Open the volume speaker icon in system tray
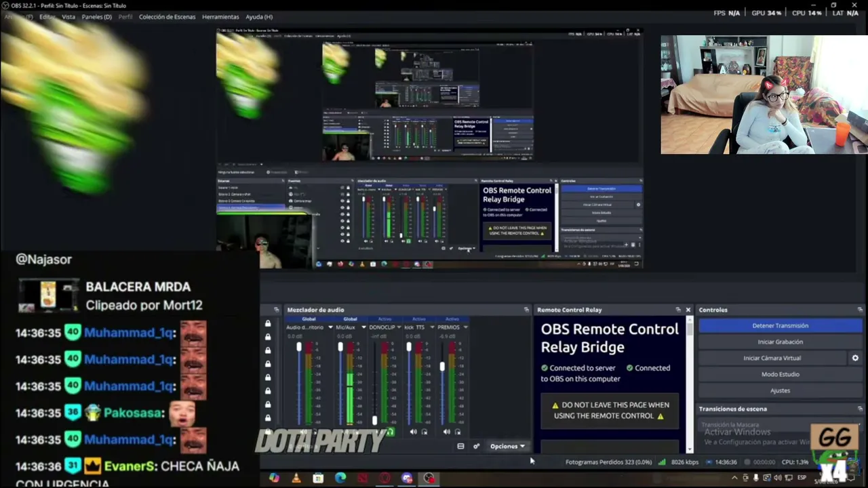Viewport: 868px width, 488px height. click(778, 478)
